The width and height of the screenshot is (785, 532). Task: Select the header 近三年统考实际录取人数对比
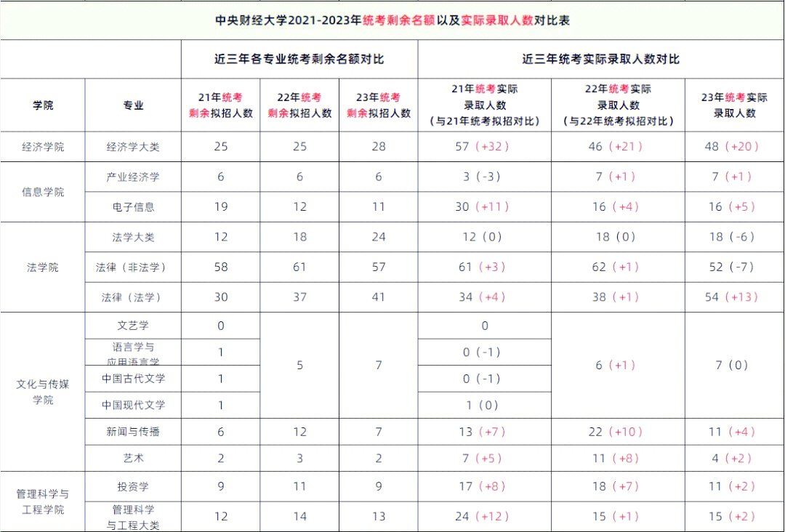601,59
